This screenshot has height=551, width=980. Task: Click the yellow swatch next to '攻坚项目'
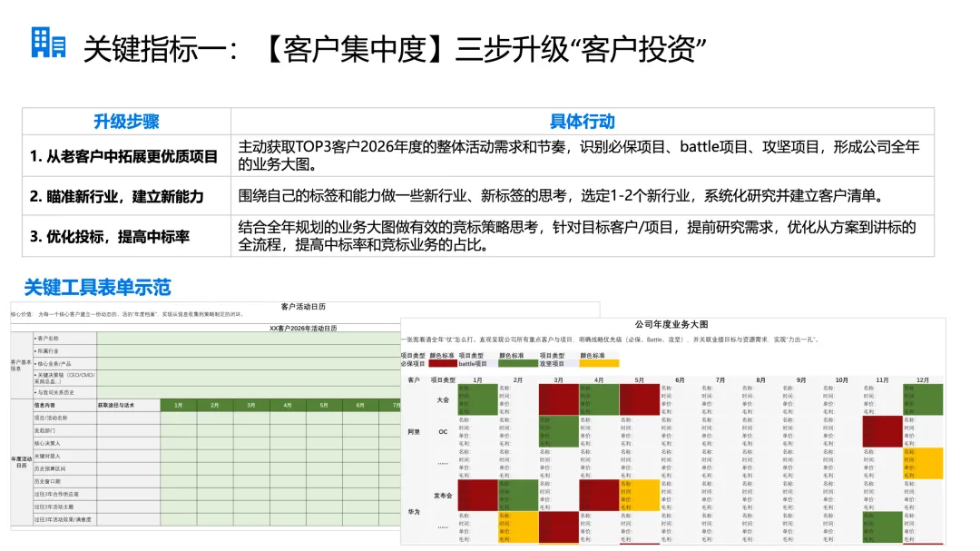coord(600,363)
